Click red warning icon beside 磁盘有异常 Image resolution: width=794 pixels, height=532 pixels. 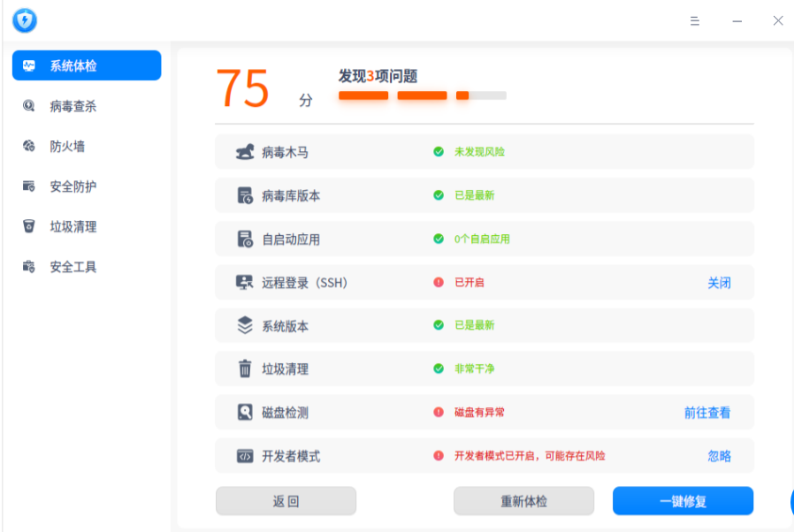(x=439, y=412)
